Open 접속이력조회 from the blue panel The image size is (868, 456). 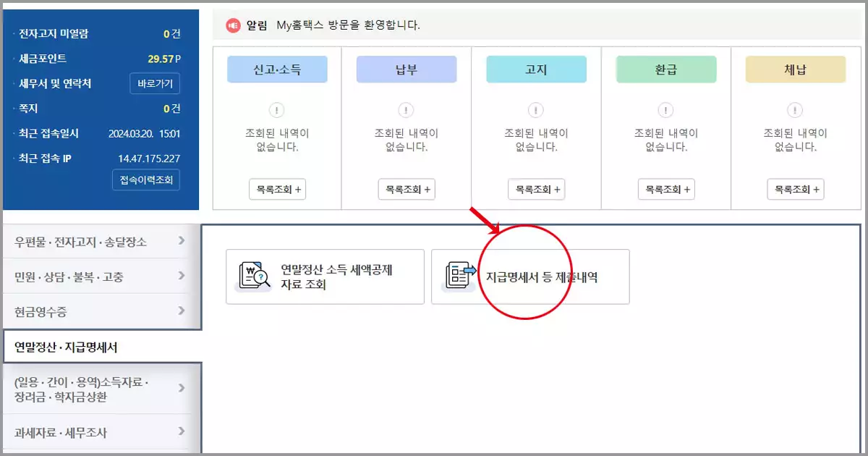[146, 180]
